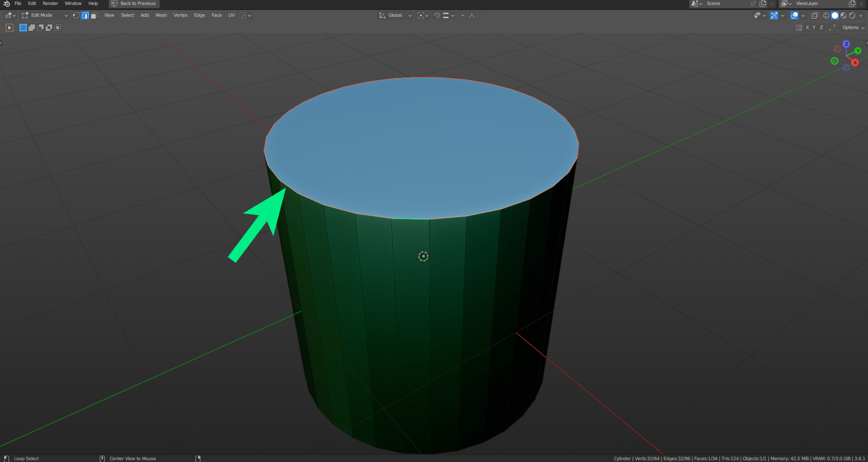Open the Edit Mode dropdown
868x462 pixels.
44,15
